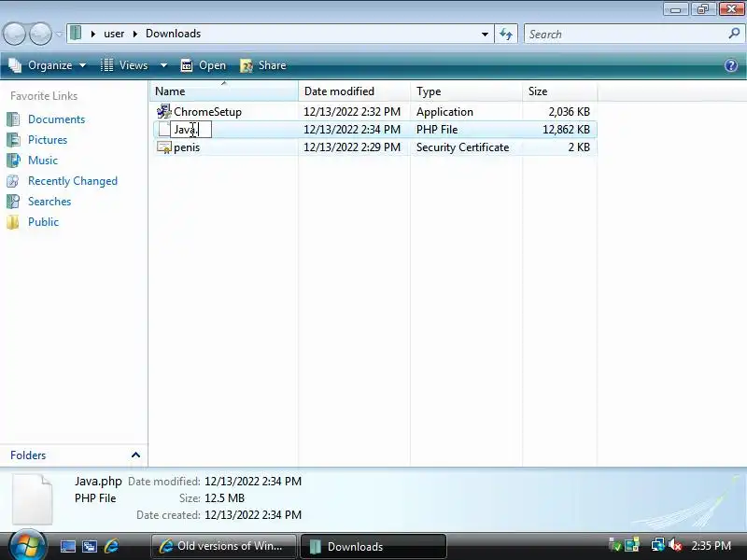Click the Forward navigation button
This screenshot has height=560, width=747.
pyautogui.click(x=40, y=34)
